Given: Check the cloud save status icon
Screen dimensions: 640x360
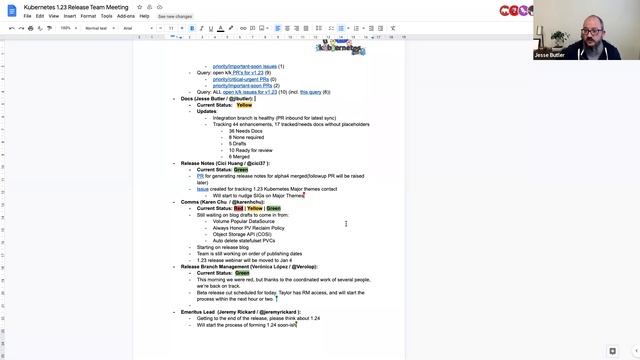Looking at the screenshot, I should [x=160, y=7].
